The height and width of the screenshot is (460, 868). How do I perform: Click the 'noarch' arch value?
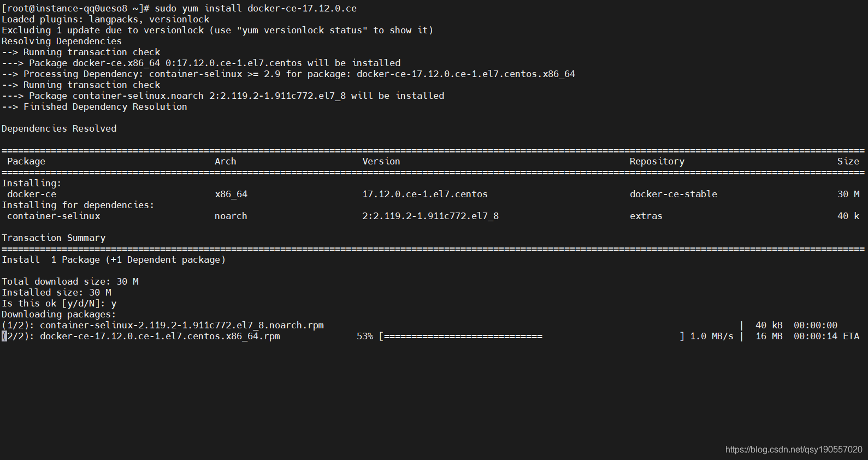[x=231, y=216]
